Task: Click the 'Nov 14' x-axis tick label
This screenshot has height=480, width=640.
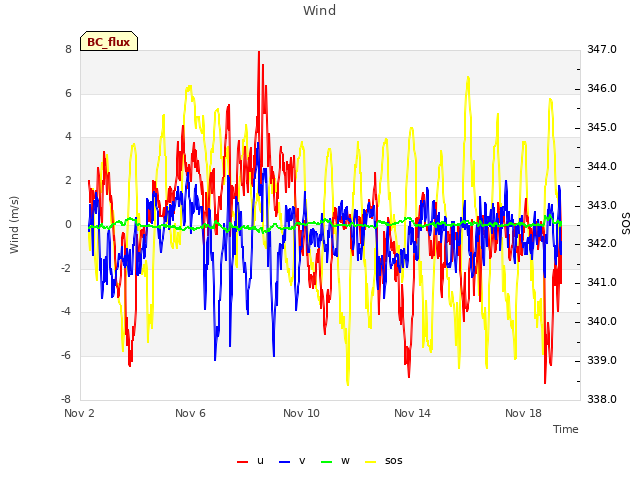Action: (x=412, y=413)
